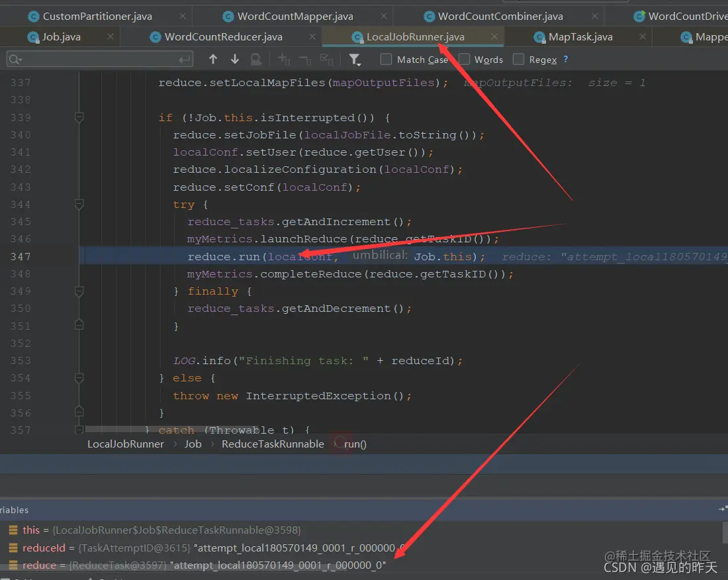Switch to WordCountCombiner.java tab
The height and width of the screenshot is (580, 728).
point(500,17)
